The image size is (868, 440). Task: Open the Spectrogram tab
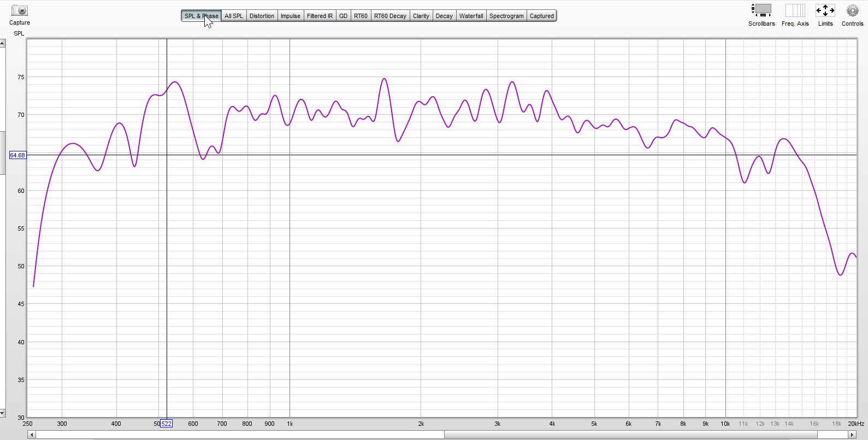(x=506, y=16)
